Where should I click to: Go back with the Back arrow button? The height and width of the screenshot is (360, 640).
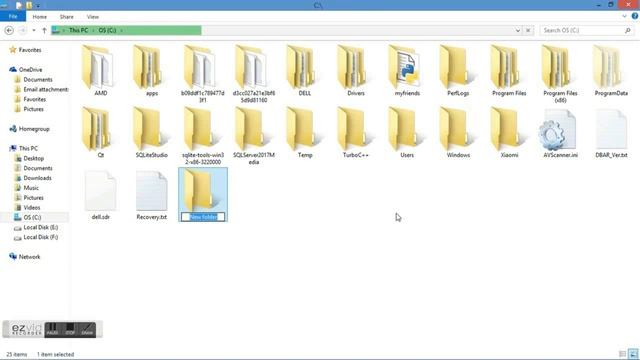click(x=9, y=30)
